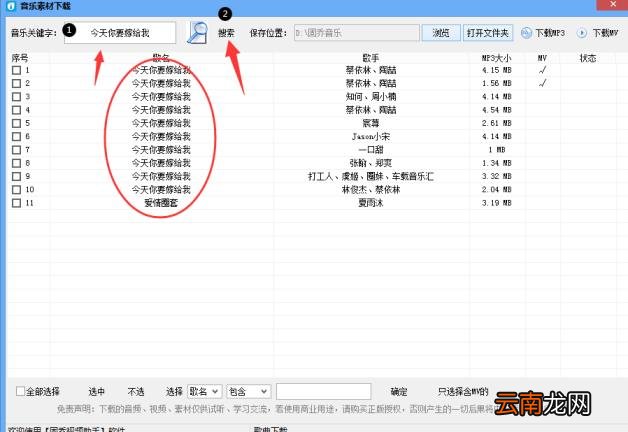Screen dimensions: 628x432
Task: Click singer 夏雨沐 cell
Action: click(371, 203)
